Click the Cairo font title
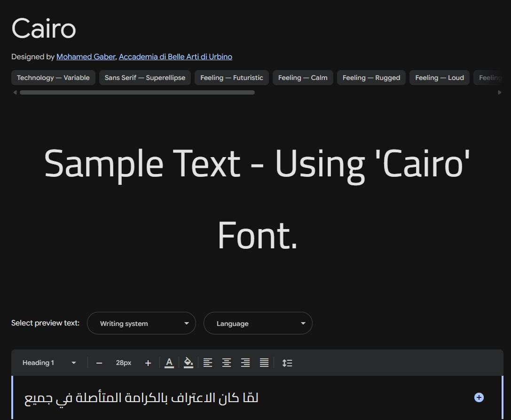The image size is (511, 420). click(x=44, y=28)
